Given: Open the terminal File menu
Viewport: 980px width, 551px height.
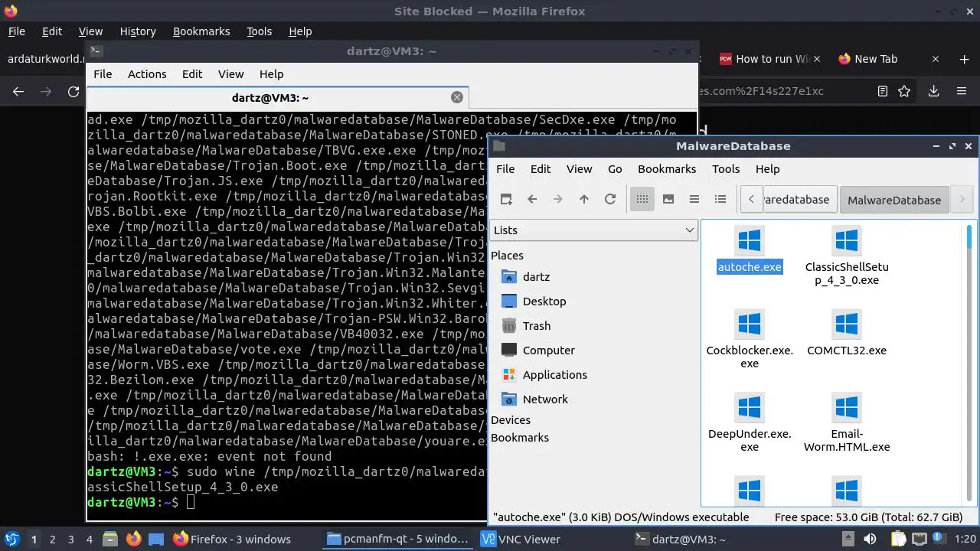Looking at the screenshot, I should pyautogui.click(x=103, y=73).
